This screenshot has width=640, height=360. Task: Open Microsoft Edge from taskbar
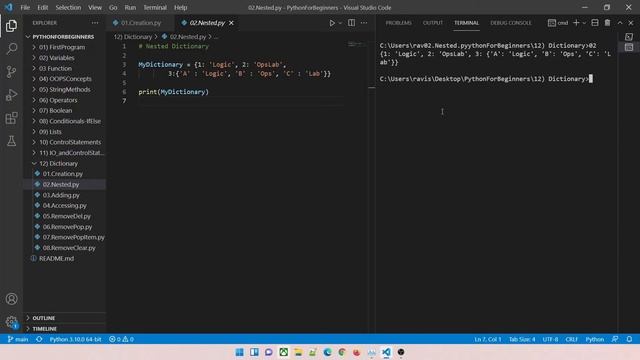327,352
